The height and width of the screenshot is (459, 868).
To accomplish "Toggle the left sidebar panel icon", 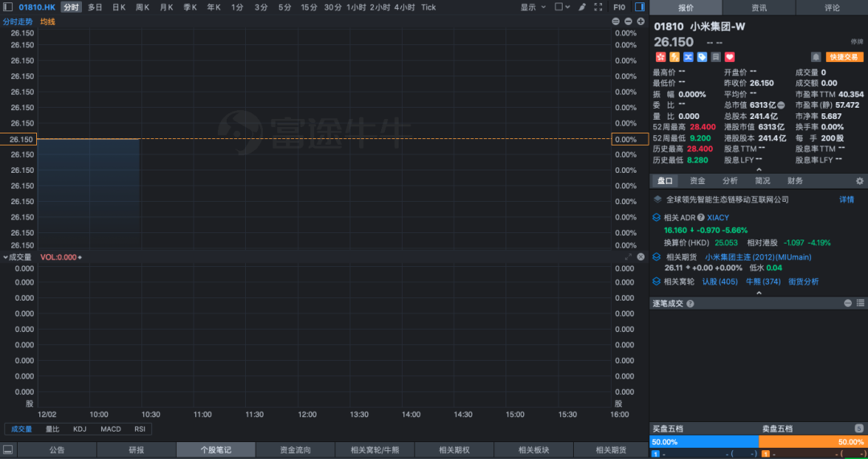I will tap(8, 7).
